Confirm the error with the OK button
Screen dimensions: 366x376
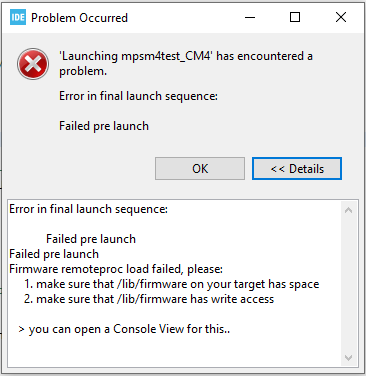coord(200,169)
